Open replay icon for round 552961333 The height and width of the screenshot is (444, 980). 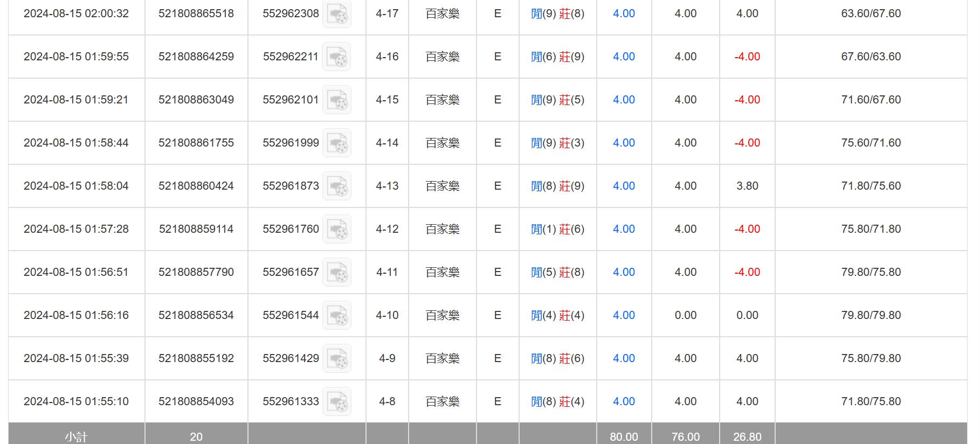click(337, 402)
